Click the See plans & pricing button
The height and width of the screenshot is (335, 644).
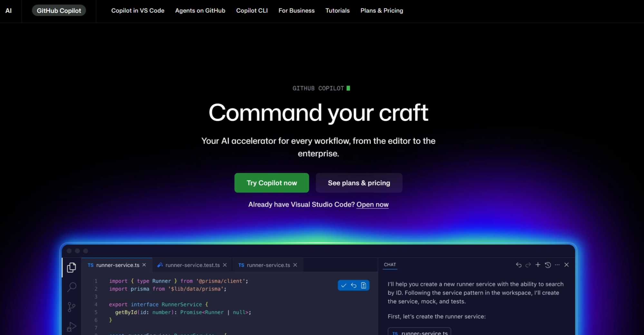point(359,183)
